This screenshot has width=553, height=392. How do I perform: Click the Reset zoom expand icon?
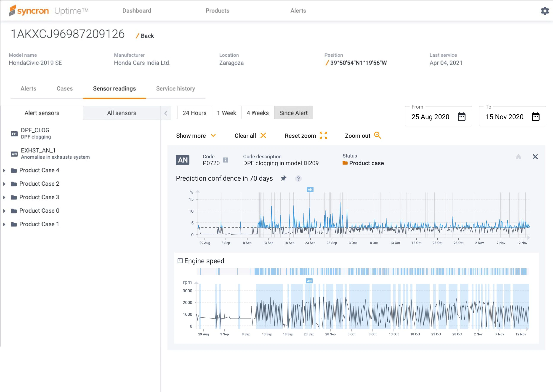pos(323,135)
